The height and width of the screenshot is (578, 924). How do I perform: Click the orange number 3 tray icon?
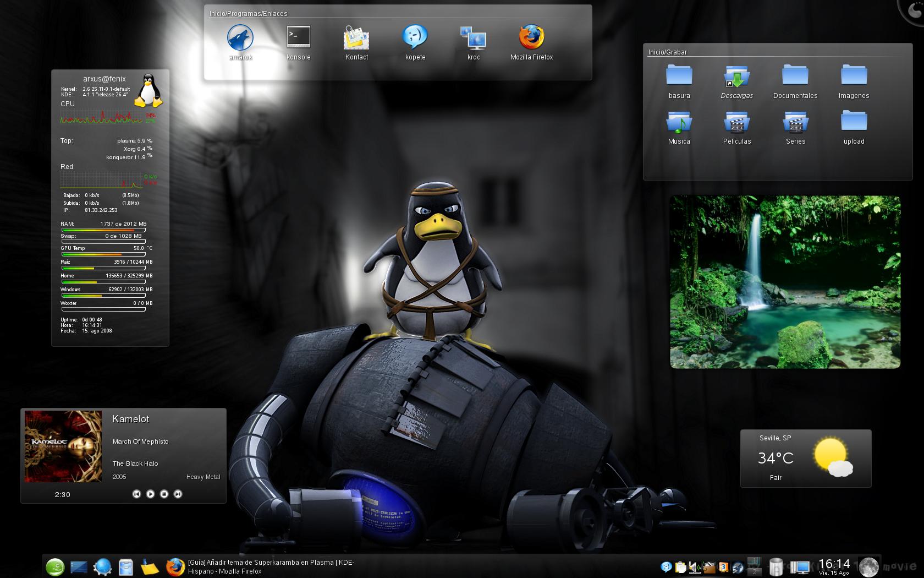pyautogui.click(x=724, y=567)
